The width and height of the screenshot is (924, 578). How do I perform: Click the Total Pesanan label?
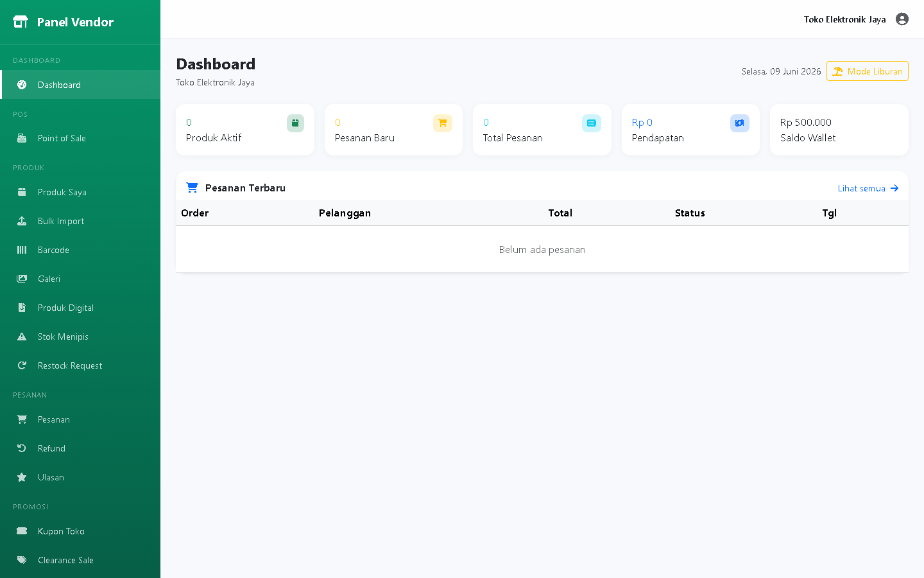pos(513,138)
